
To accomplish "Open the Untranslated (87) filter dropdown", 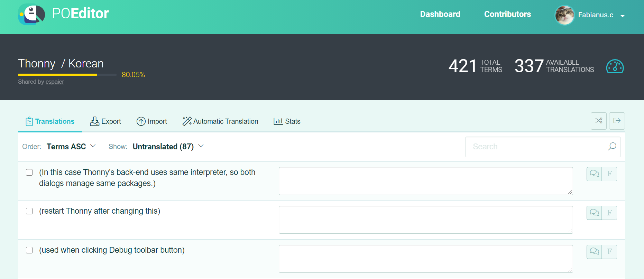I will [x=168, y=147].
